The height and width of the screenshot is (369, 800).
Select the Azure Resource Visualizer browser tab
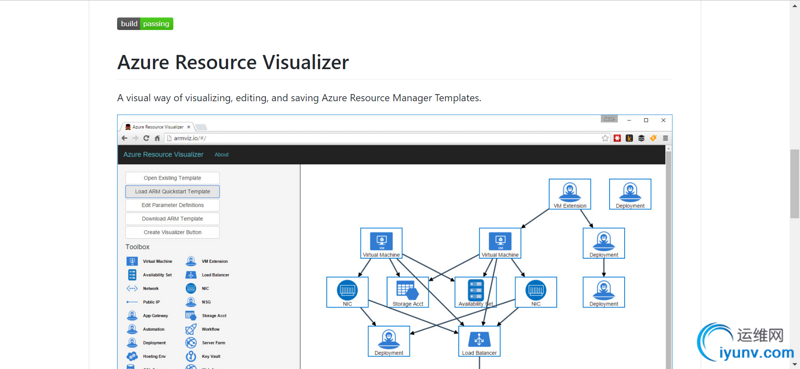(x=157, y=127)
